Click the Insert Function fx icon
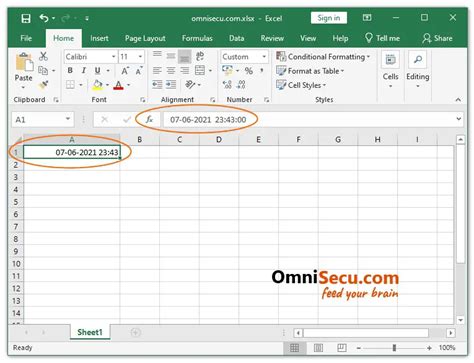Screen dimensions: 474x363 pyautogui.click(x=149, y=119)
